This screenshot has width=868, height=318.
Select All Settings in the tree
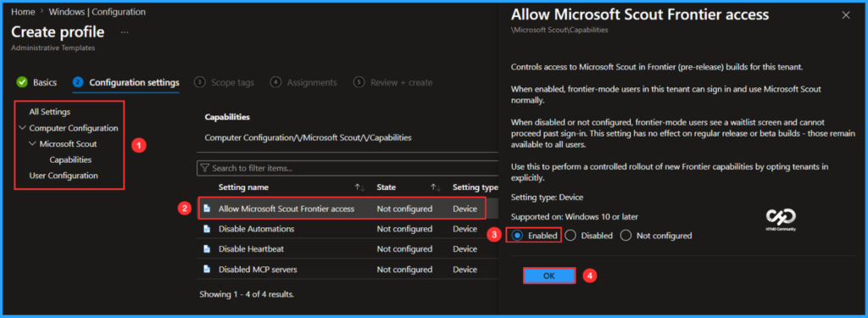[50, 112]
